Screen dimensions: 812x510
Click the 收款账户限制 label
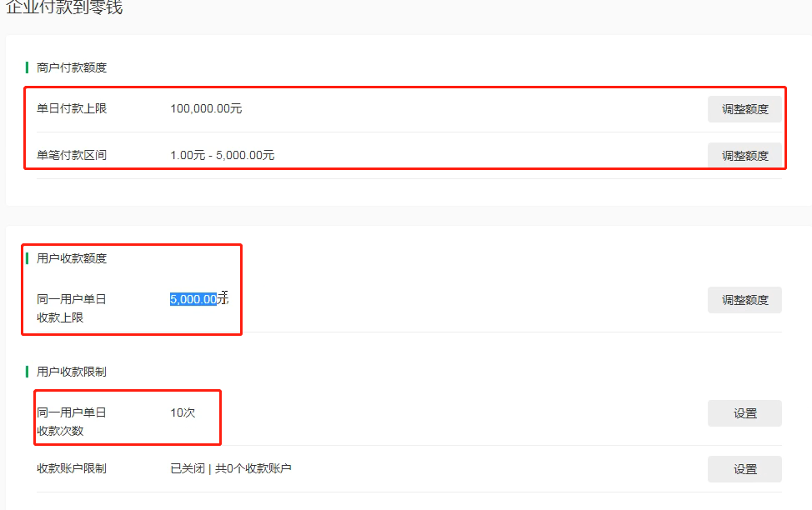coord(72,468)
